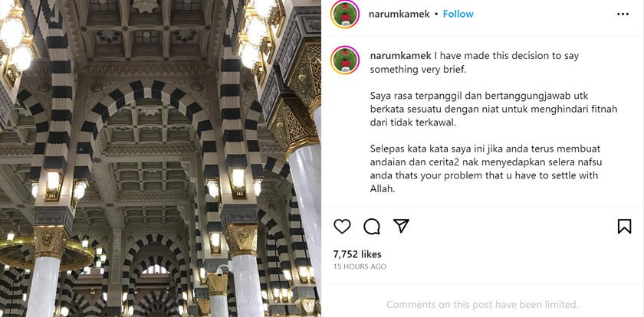View who liked via 7,752 likes
The width and height of the screenshot is (644, 317).
tap(357, 254)
